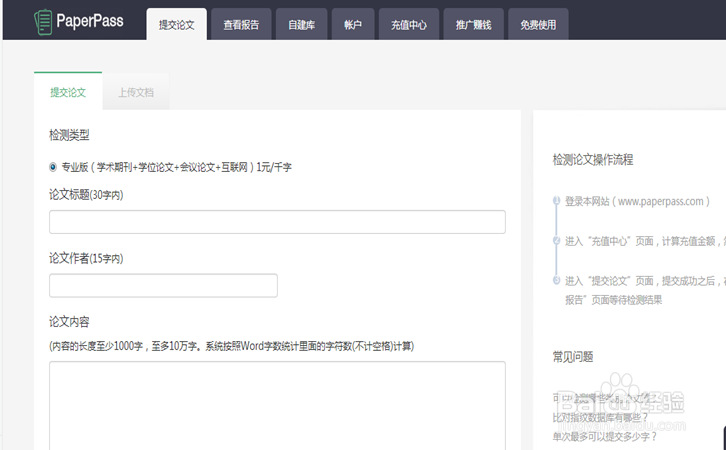Click step 2 circle icon beside 充值中心 step

point(557,240)
